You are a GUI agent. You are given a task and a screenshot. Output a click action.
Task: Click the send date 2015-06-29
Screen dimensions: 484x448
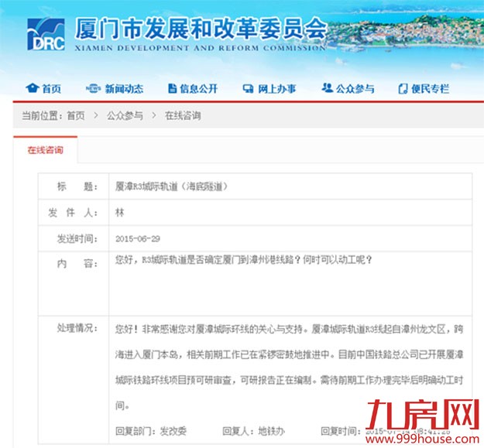(x=137, y=238)
